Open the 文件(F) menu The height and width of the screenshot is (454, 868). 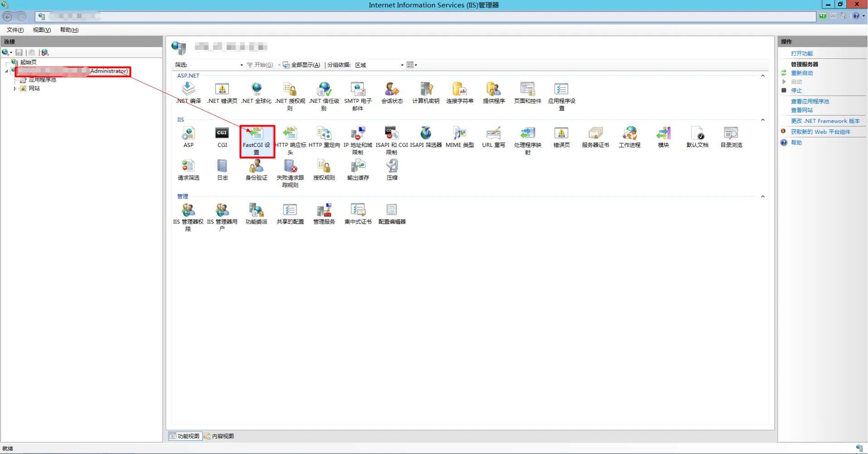coord(15,30)
